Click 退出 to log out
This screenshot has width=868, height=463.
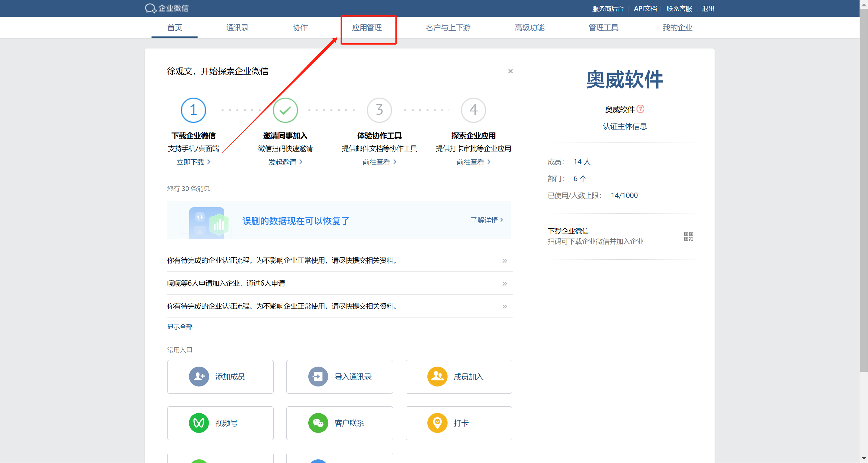[708, 9]
